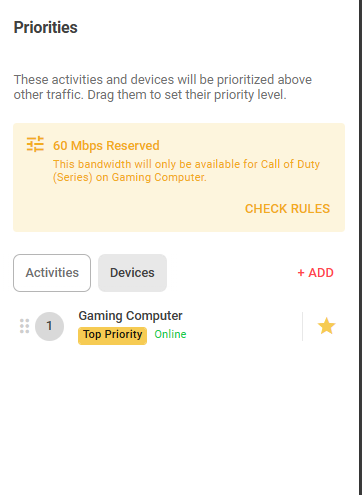Click the vertical scrollbar at right edge
This screenshot has width=362, height=495.
360,247
